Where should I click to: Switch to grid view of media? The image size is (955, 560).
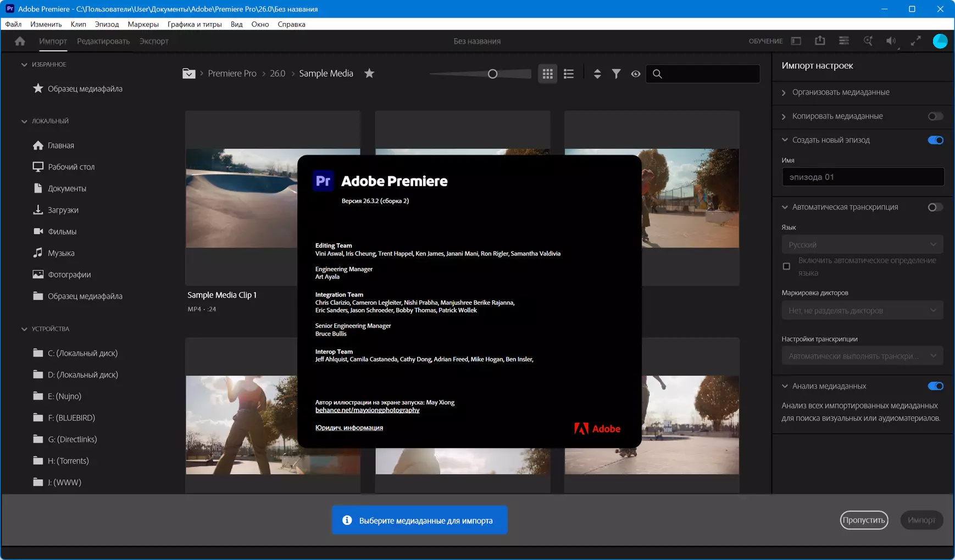(x=548, y=74)
